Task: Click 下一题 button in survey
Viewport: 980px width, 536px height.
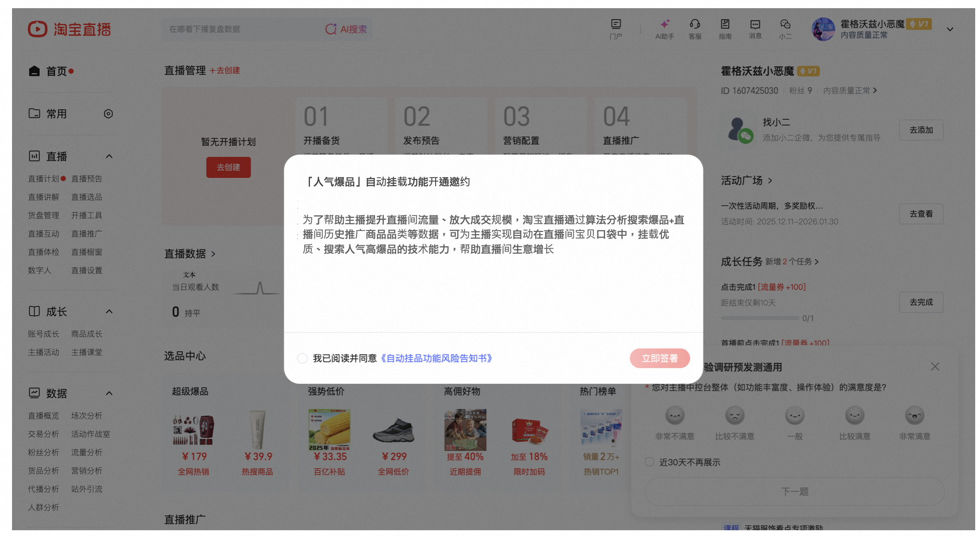Action: (795, 491)
